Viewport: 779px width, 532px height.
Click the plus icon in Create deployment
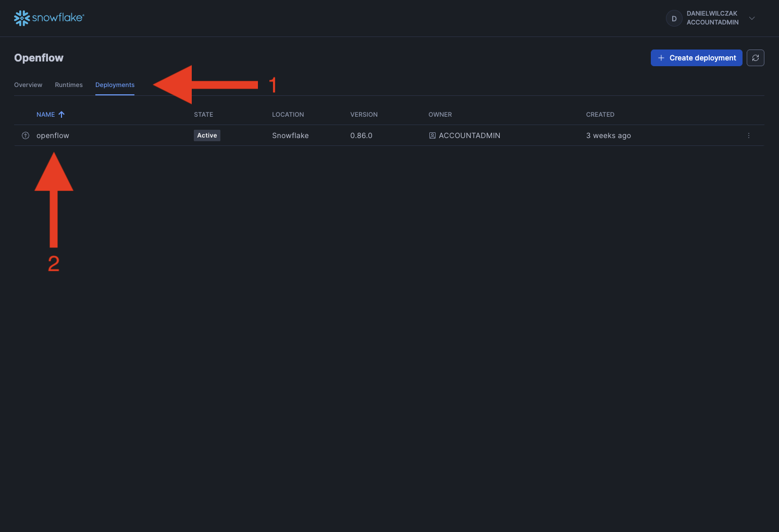(661, 58)
